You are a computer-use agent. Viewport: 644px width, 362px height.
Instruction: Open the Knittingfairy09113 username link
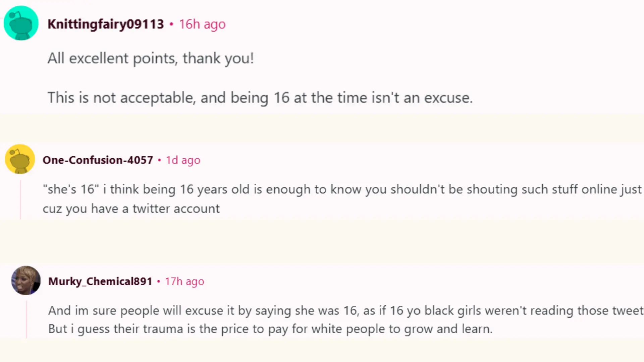click(106, 24)
